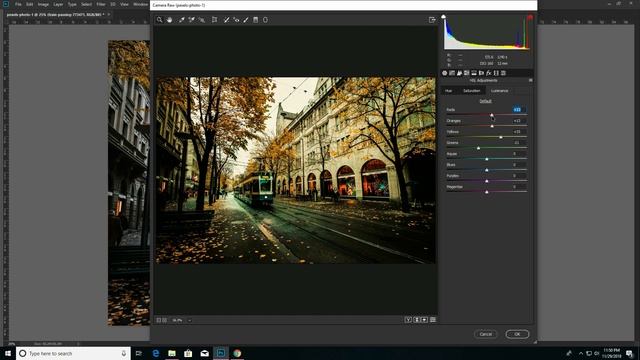Image resolution: width=640 pixels, height=360 pixels.
Task: Open Photoshop's Window menu
Action: click(x=140, y=4)
